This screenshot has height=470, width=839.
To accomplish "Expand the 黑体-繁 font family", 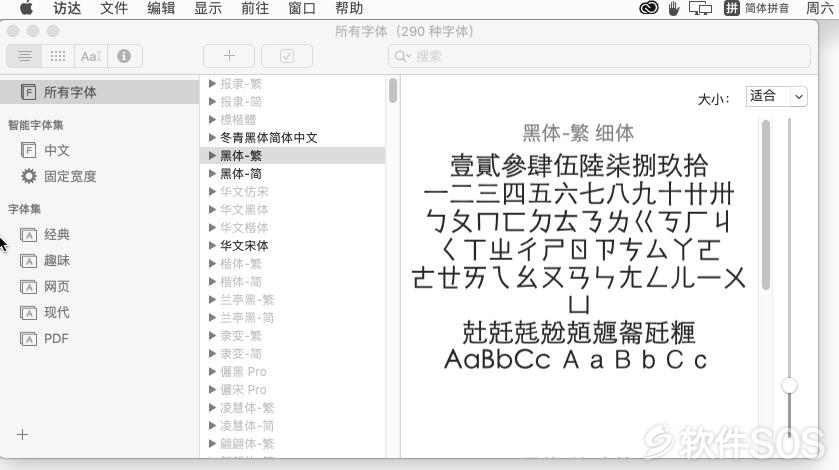I will [x=212, y=156].
